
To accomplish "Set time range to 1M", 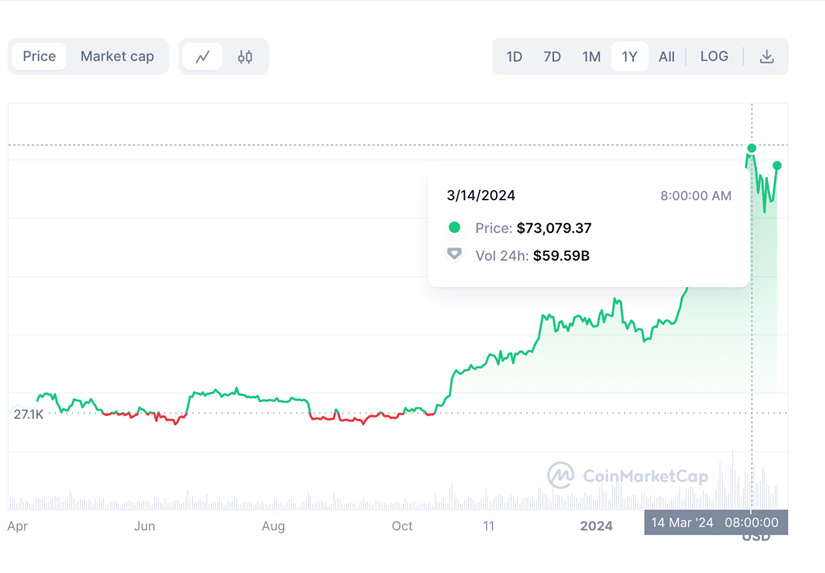I will click(591, 57).
